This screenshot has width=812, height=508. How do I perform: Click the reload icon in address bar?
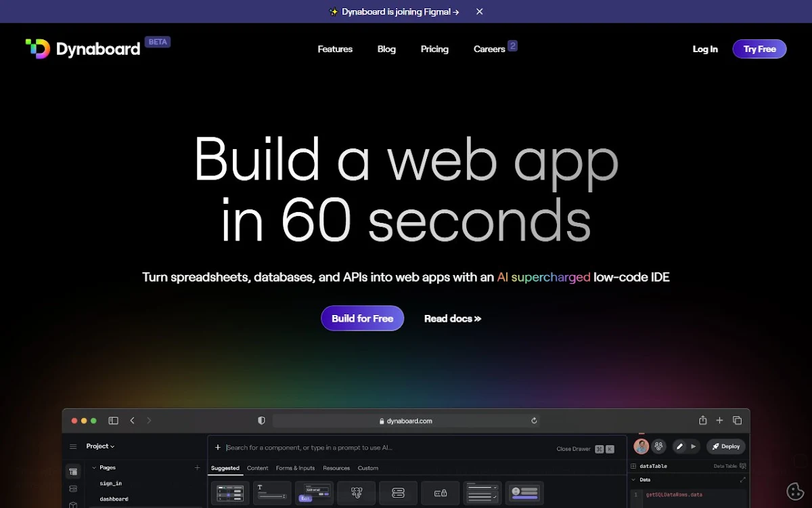[534, 421]
